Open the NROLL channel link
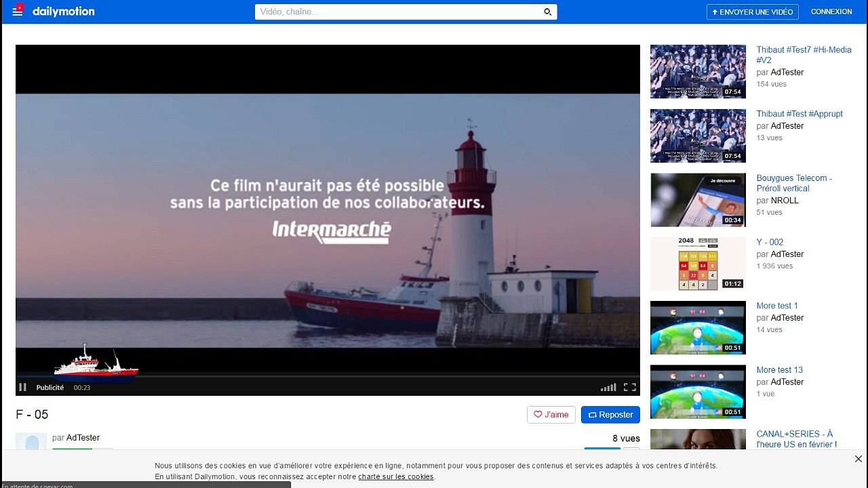868x488 pixels. coord(785,201)
